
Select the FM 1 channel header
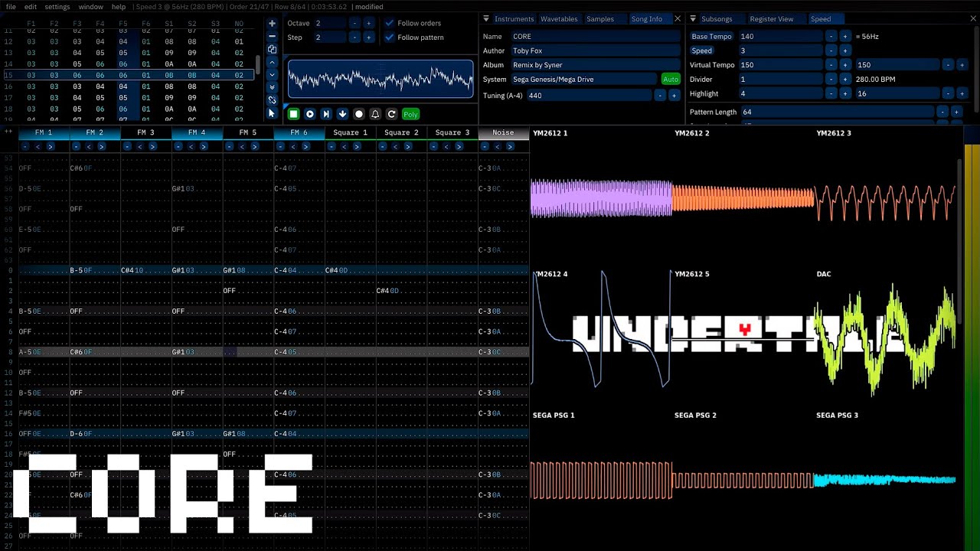click(x=44, y=132)
